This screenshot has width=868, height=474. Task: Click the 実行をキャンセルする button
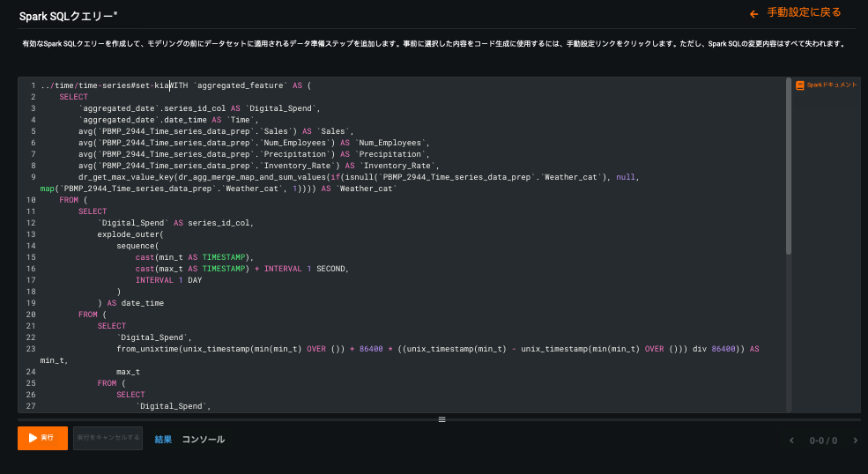tap(108, 438)
